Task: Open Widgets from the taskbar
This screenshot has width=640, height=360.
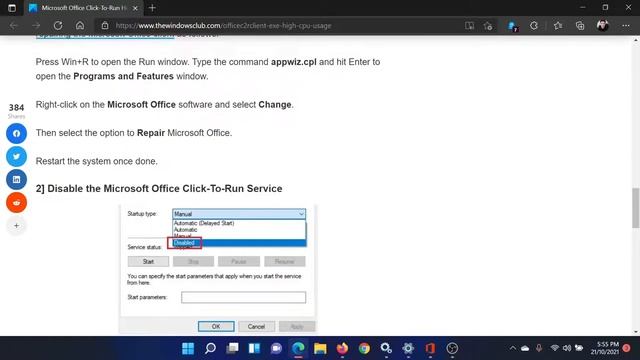Action: (254, 348)
